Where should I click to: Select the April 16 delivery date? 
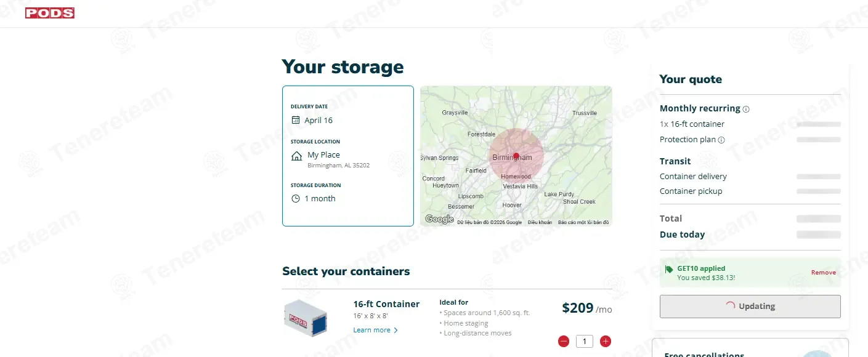[318, 120]
